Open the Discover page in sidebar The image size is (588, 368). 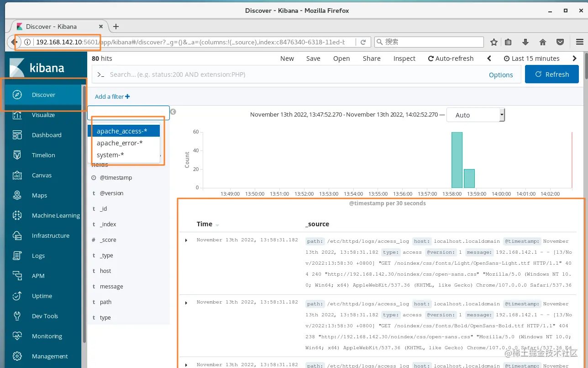pos(43,95)
